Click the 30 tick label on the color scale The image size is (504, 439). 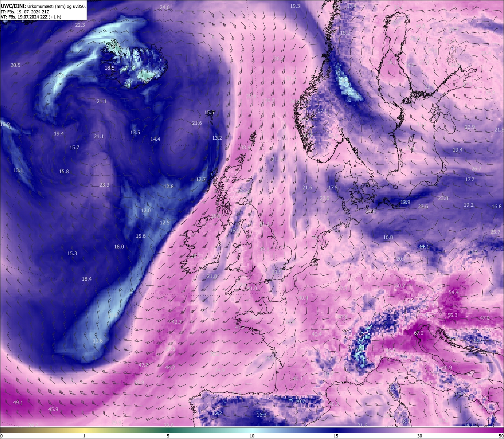(420, 436)
